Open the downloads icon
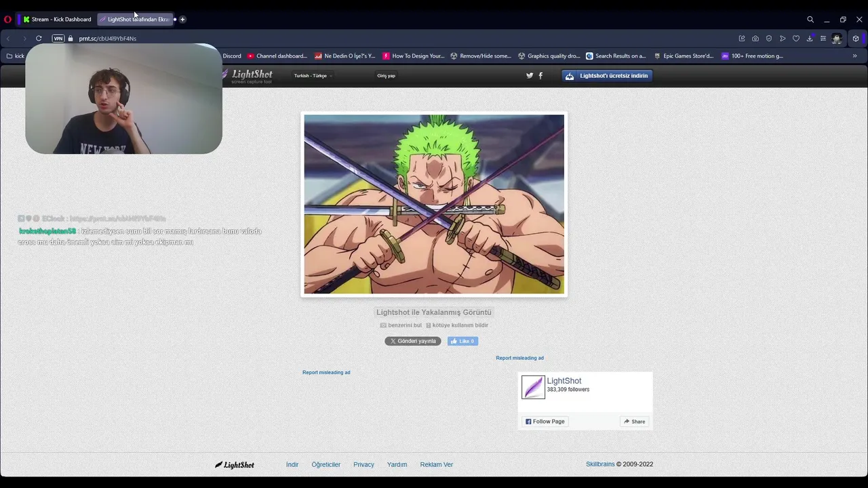Viewport: 868px width, 488px height. [810, 39]
